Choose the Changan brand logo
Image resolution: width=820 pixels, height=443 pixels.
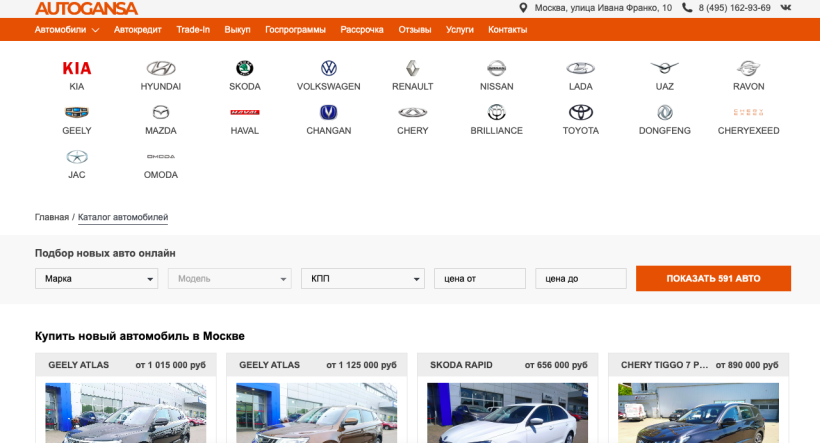point(328,112)
